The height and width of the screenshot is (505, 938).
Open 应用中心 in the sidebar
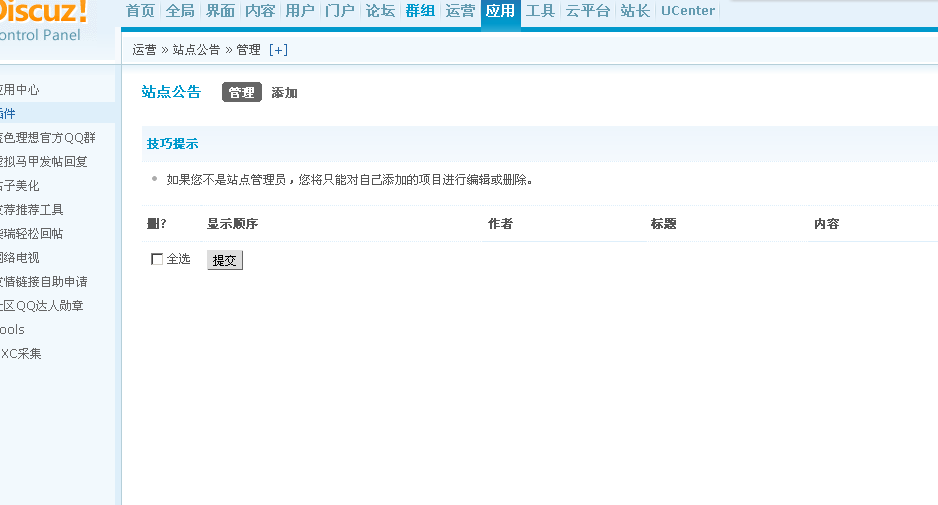click(20, 90)
